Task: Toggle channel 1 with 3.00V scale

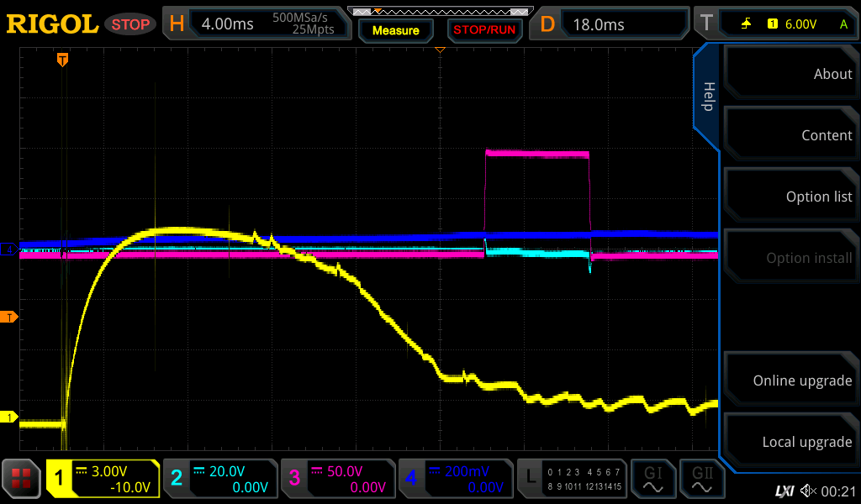Action: pyautogui.click(x=103, y=479)
